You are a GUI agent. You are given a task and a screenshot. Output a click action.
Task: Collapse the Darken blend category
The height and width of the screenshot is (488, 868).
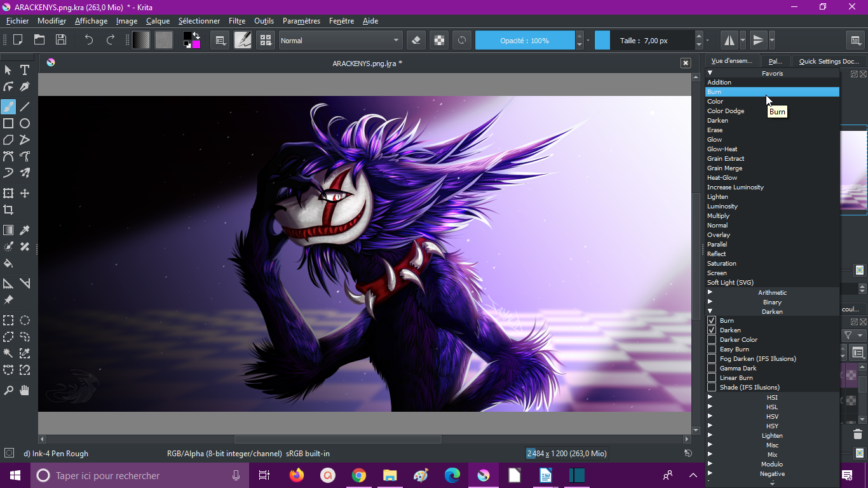(710, 311)
